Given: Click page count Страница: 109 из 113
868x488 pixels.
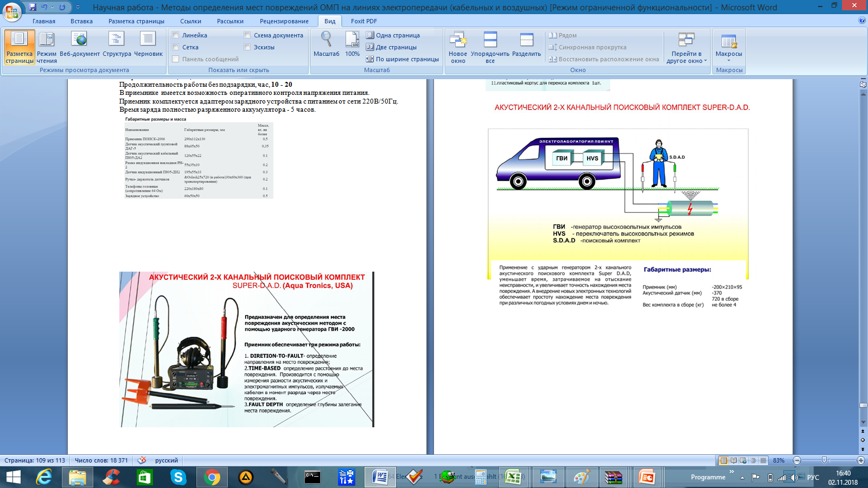Looking at the screenshot, I should [35, 460].
